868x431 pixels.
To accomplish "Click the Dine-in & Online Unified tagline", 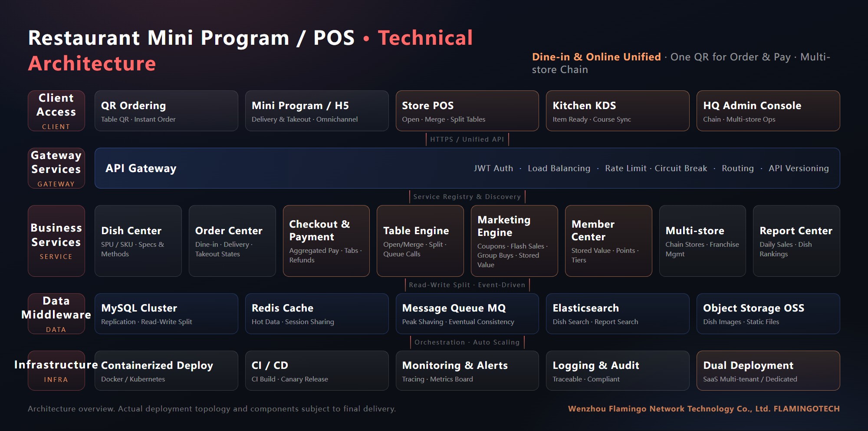I will point(596,57).
